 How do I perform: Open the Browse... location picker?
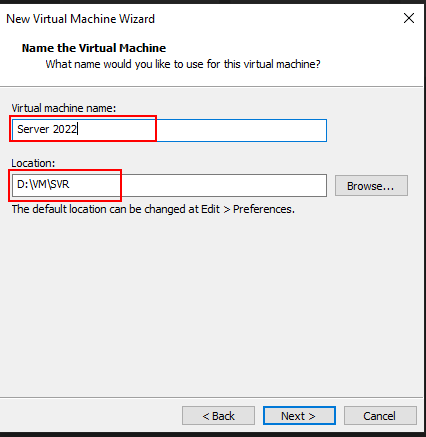point(371,186)
